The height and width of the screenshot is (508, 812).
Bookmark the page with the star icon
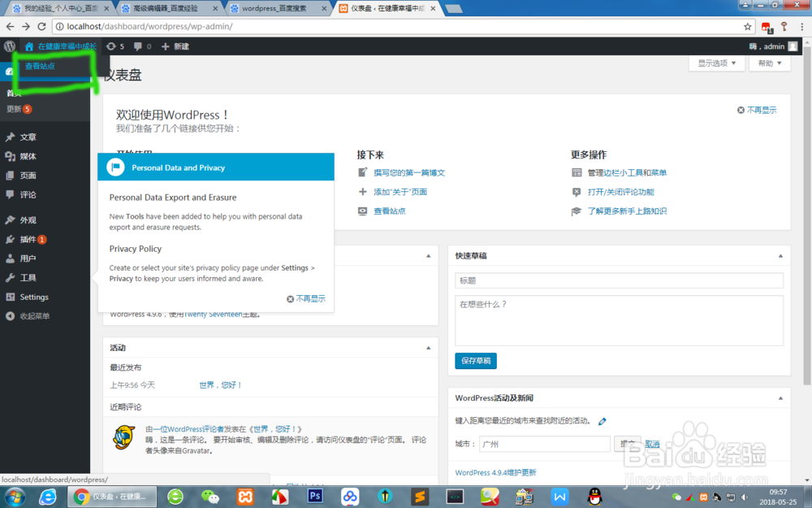747,27
